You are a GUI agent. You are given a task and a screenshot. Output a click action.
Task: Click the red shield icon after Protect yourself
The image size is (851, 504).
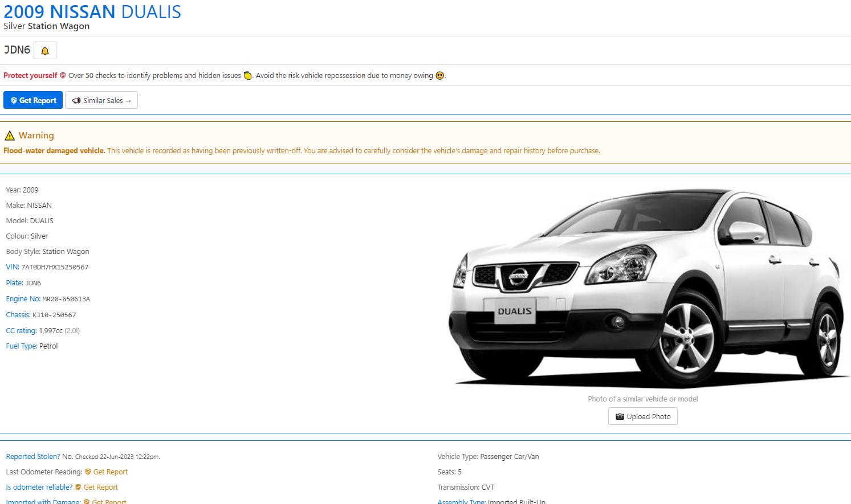click(63, 76)
